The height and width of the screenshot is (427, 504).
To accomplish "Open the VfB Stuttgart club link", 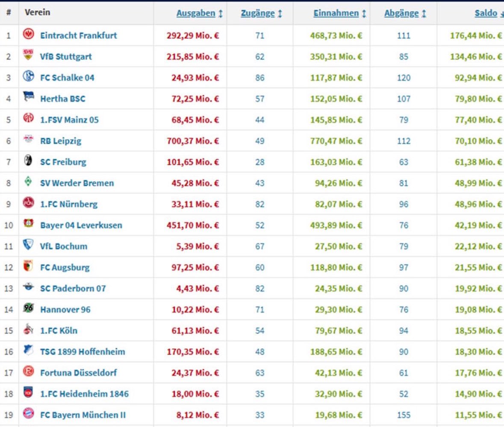I will click(66, 56).
